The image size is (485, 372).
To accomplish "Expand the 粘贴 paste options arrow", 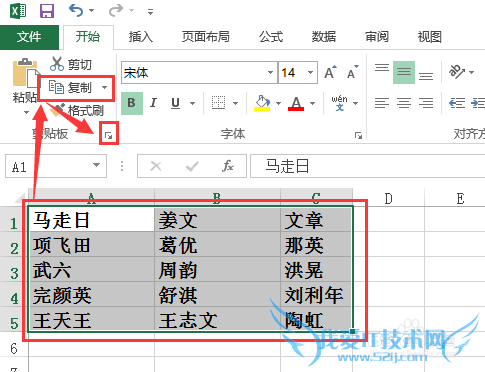I will click(26, 112).
